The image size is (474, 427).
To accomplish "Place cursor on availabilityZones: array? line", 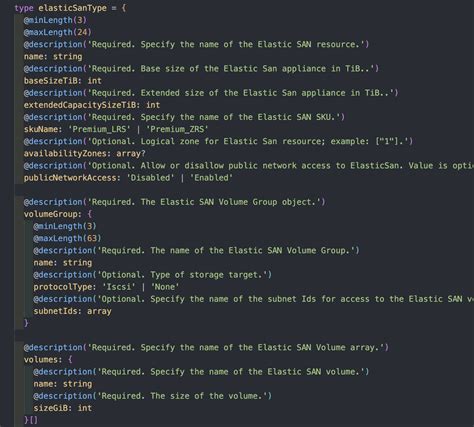I will [x=84, y=153].
